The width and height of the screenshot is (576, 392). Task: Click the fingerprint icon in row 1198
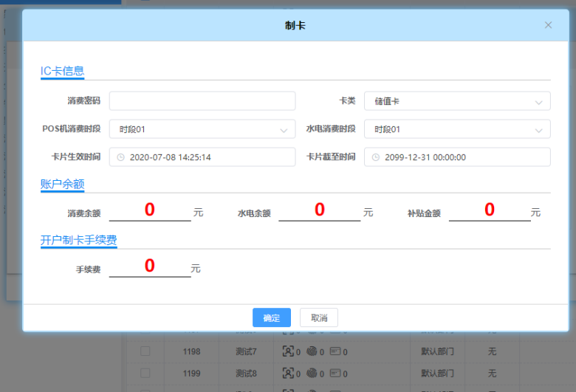click(312, 352)
